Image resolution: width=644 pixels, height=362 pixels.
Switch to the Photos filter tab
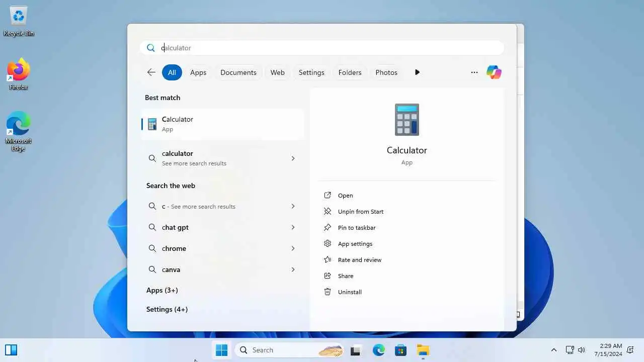(386, 72)
